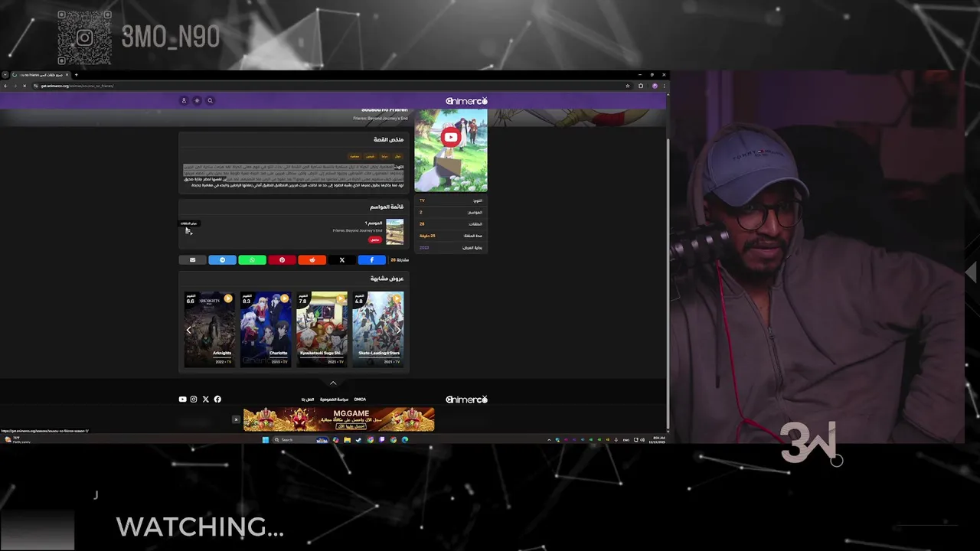Click the browser address bar URL
This screenshot has height=551, width=980.
tap(77, 86)
